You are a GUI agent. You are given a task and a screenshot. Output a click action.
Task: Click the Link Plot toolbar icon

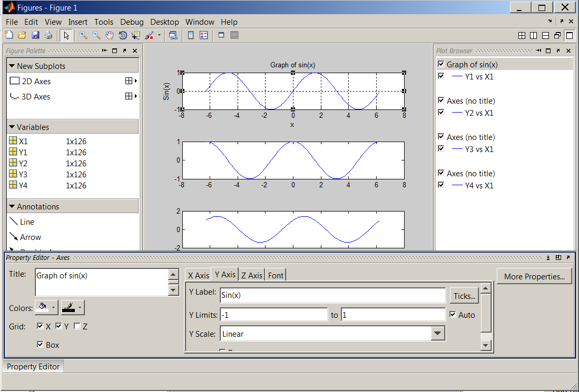point(173,35)
